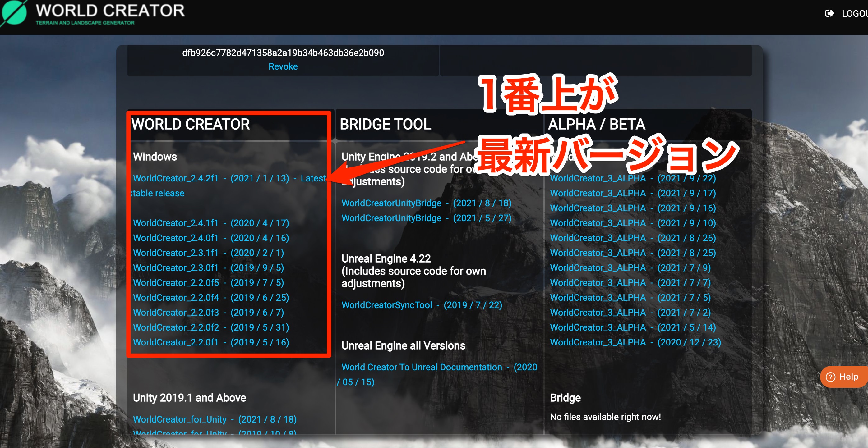The image size is (868, 448).
Task: Download WorldCreator_2.4.0f1 (2020 / 4 / 16)
Action: coord(211,238)
